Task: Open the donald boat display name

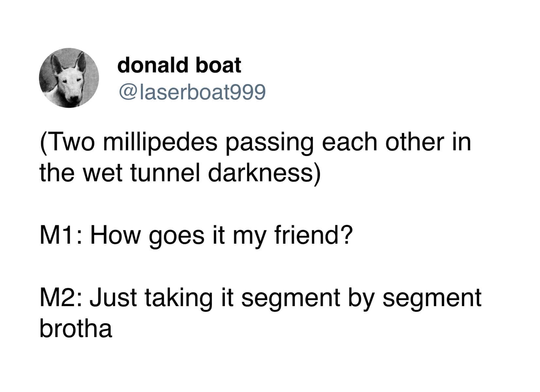Action: point(179,65)
